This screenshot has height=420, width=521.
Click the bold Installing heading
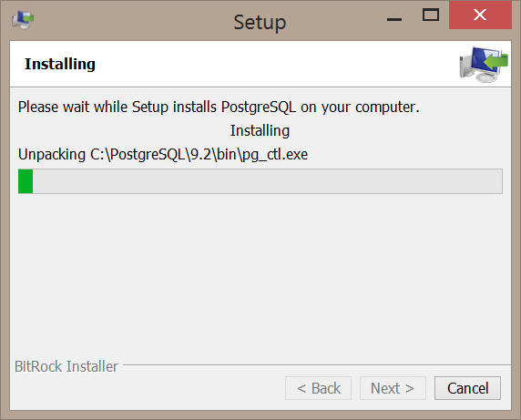(x=60, y=64)
